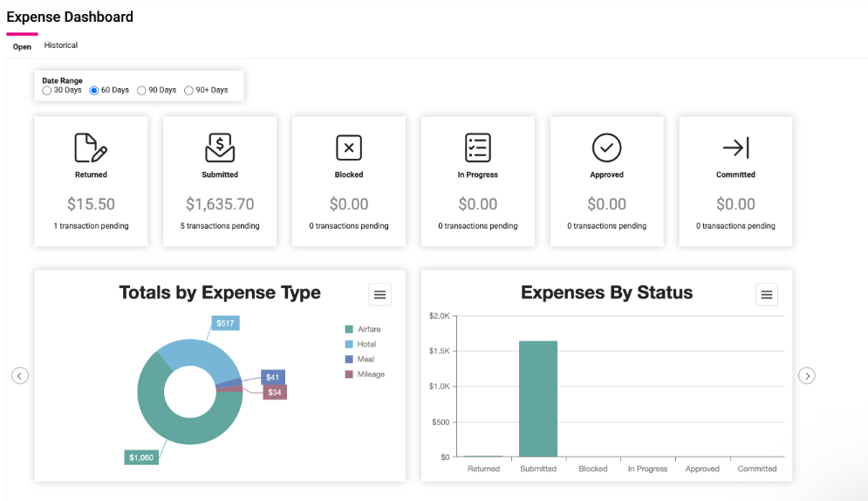
Task: Click the Approved checkmark circle icon
Action: [x=606, y=148]
